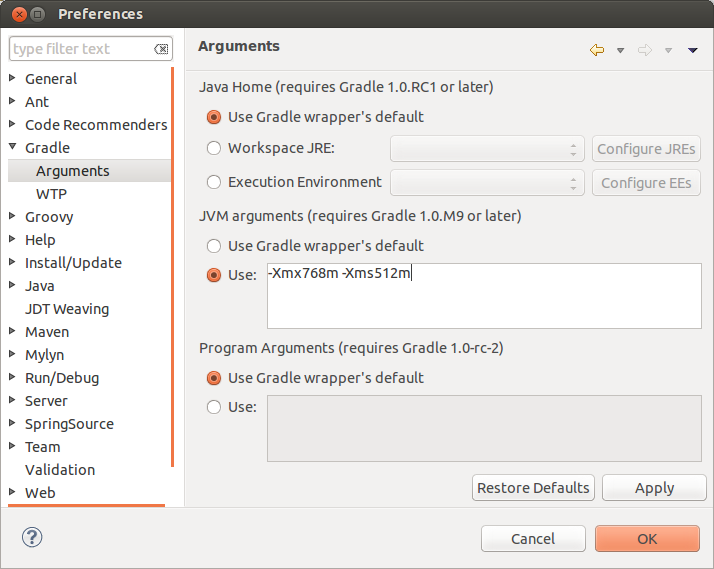Viewport: 714px width, 569px height.
Task: Open the Execution Environment combo box
Action: tap(487, 183)
